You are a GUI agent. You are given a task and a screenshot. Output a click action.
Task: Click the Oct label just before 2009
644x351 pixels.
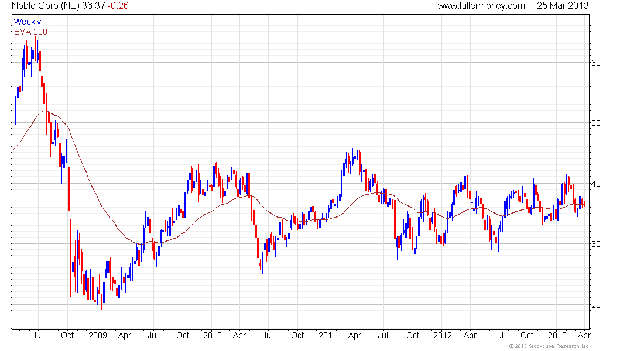point(67,335)
